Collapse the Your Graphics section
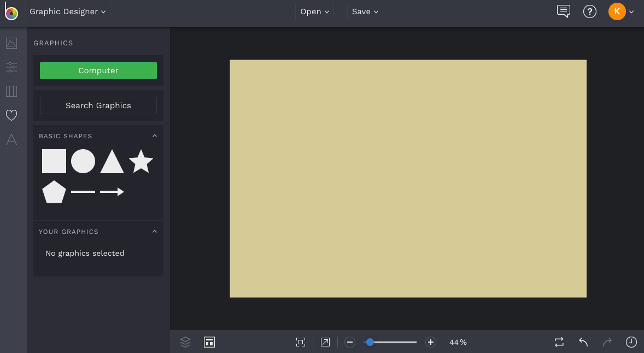Viewport: 644px width, 353px height. point(155,232)
